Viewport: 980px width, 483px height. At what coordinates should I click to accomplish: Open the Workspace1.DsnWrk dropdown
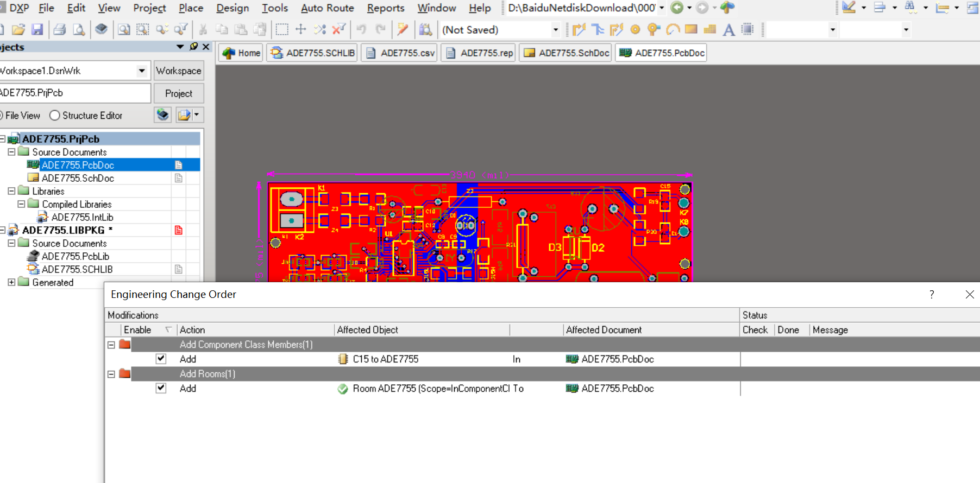click(142, 71)
